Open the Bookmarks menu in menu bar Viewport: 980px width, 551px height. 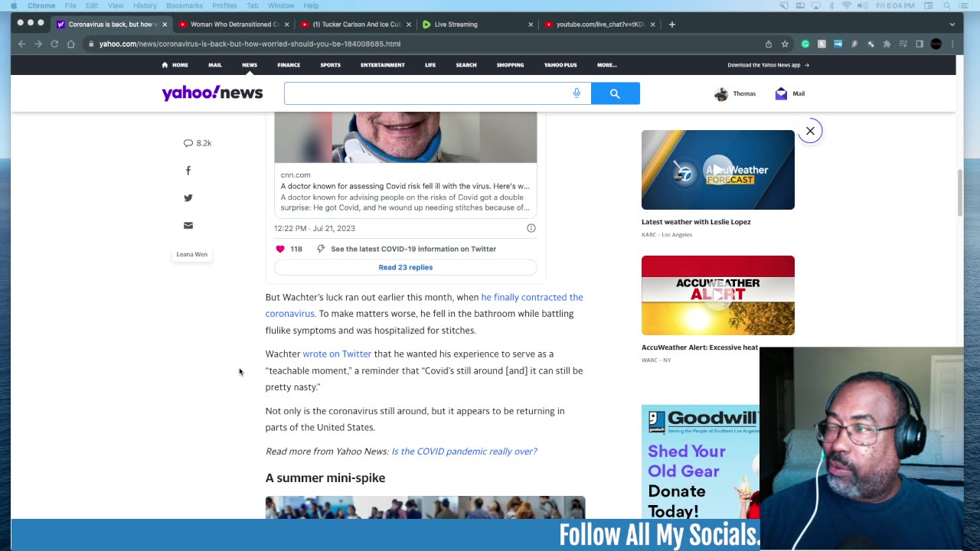click(185, 5)
